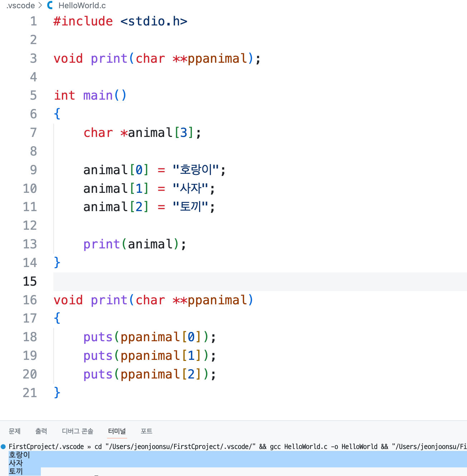Click 'animal[0]' on line 9
The height and width of the screenshot is (476, 467).
116,170
